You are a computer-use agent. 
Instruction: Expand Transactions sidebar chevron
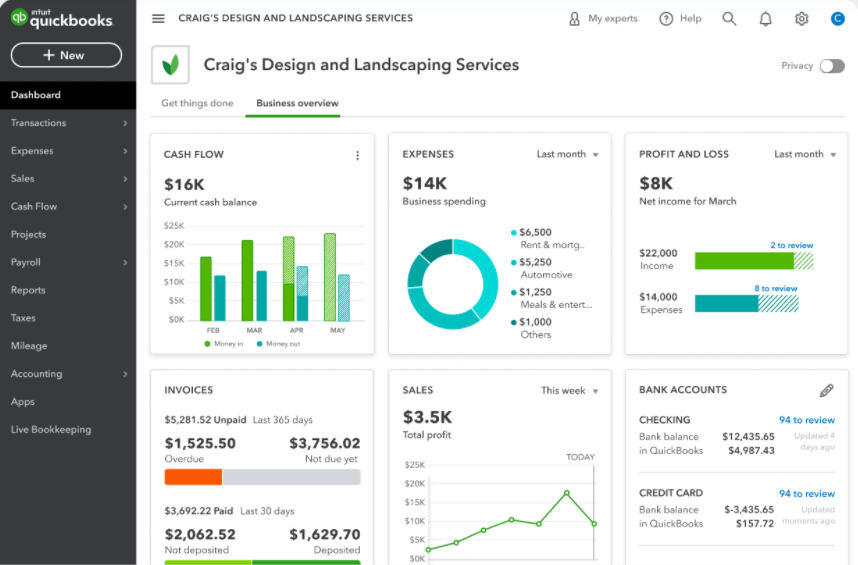[125, 123]
